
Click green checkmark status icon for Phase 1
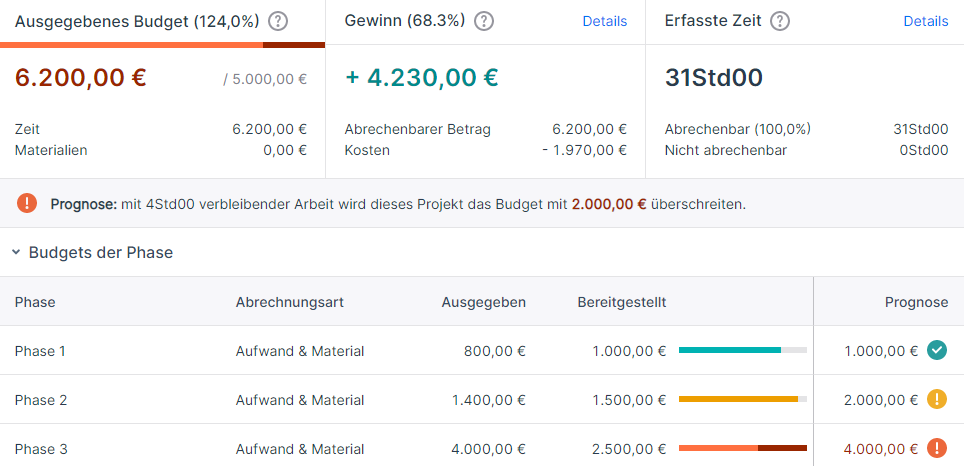click(x=937, y=350)
